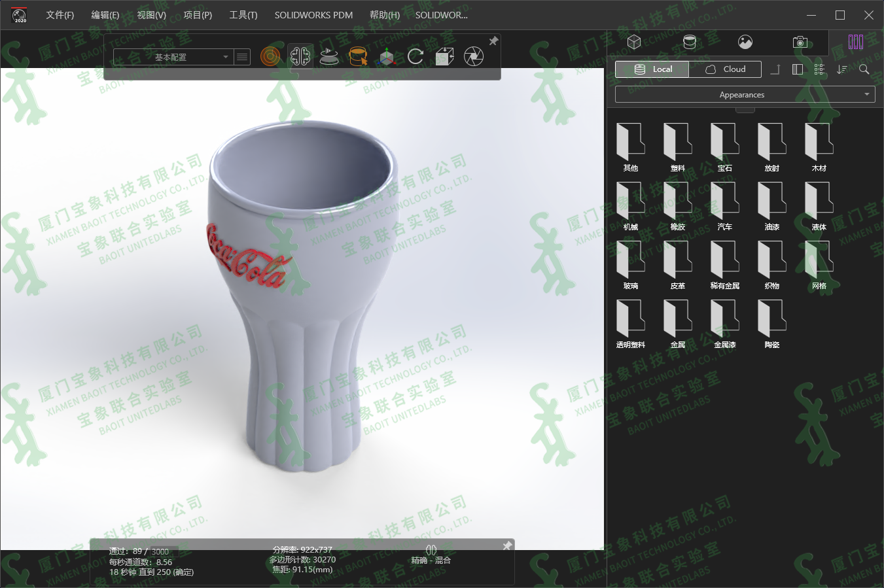
Task: Open the 橡胶 appearance folder
Action: [678, 206]
